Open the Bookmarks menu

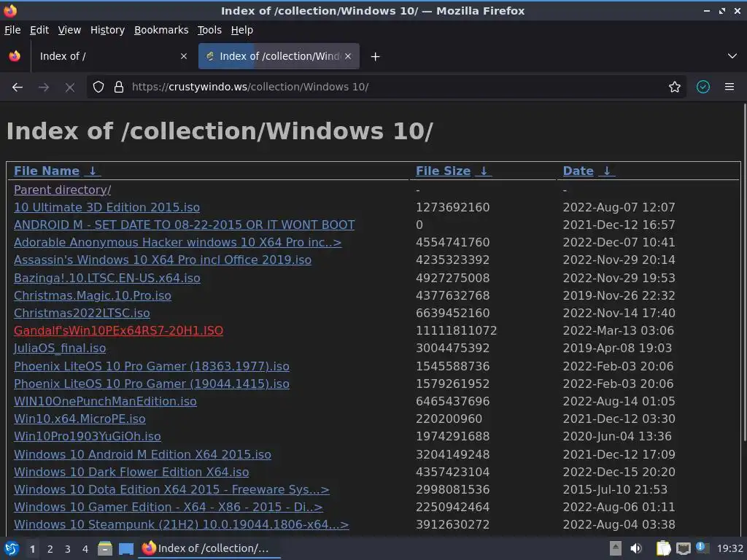(161, 30)
